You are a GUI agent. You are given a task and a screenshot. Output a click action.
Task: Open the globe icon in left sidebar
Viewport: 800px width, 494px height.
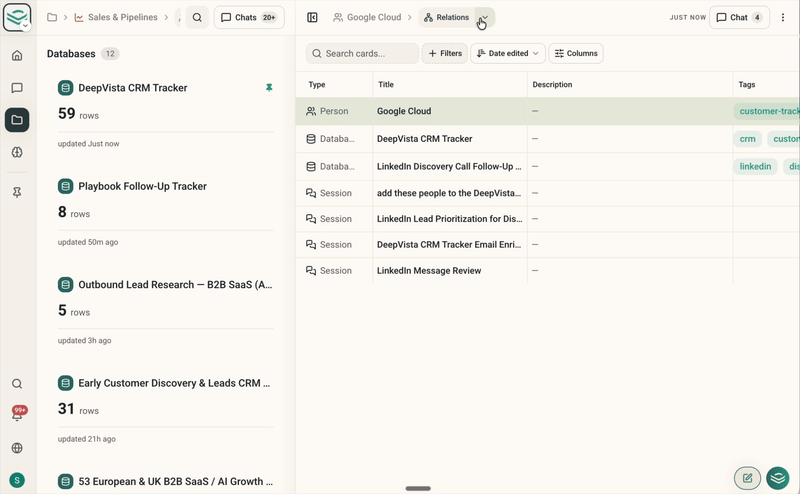click(17, 448)
